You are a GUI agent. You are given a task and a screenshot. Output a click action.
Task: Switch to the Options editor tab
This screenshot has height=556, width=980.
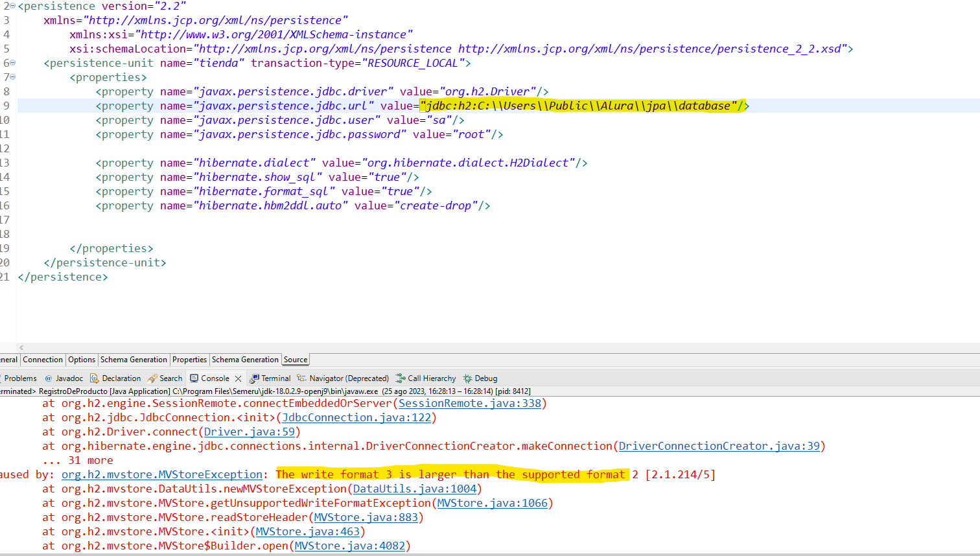pos(82,360)
